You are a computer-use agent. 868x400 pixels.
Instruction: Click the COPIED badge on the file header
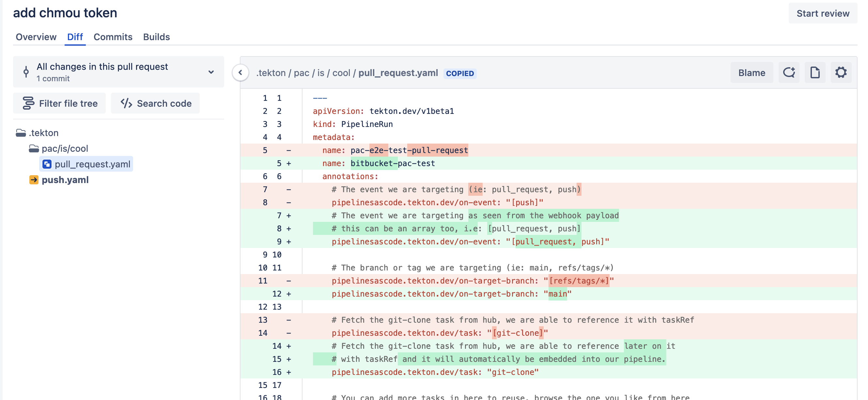point(459,73)
